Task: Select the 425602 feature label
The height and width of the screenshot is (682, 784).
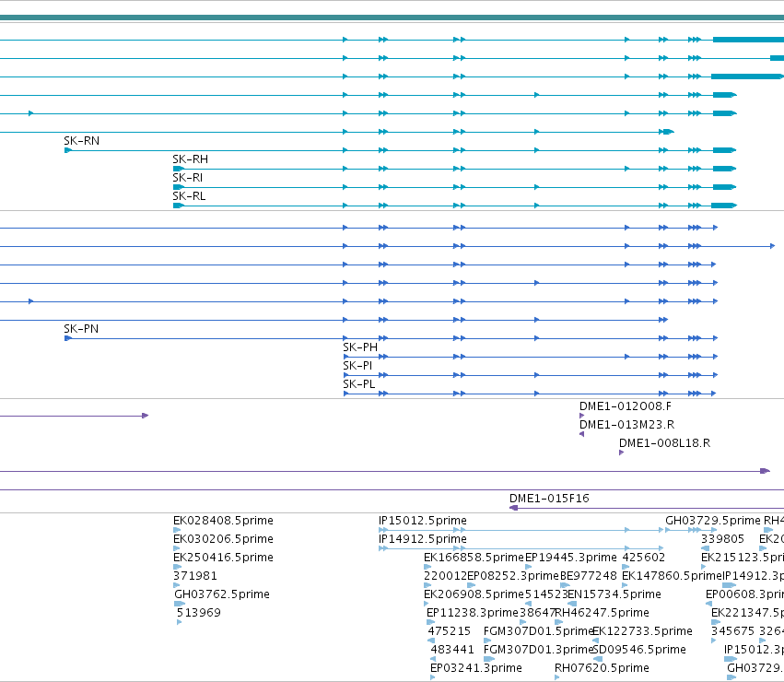Action: (643, 558)
